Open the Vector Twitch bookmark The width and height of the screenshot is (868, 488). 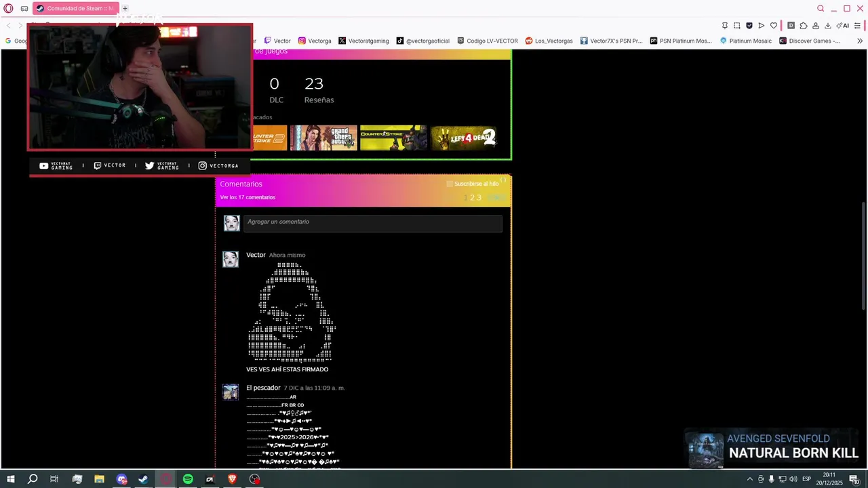[x=277, y=41]
